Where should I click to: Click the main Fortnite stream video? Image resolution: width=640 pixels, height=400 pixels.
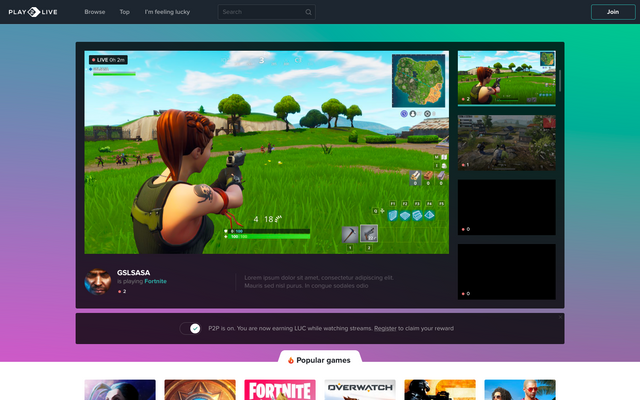(267, 152)
